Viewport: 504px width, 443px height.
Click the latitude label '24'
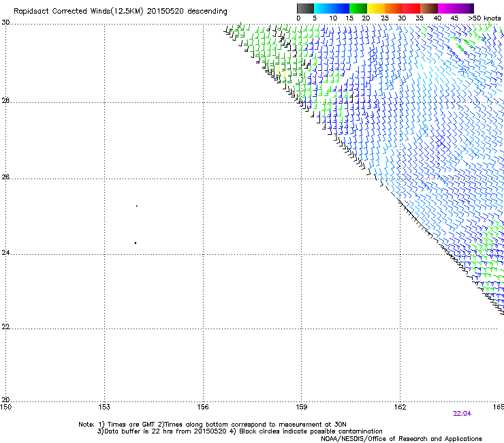point(5,253)
